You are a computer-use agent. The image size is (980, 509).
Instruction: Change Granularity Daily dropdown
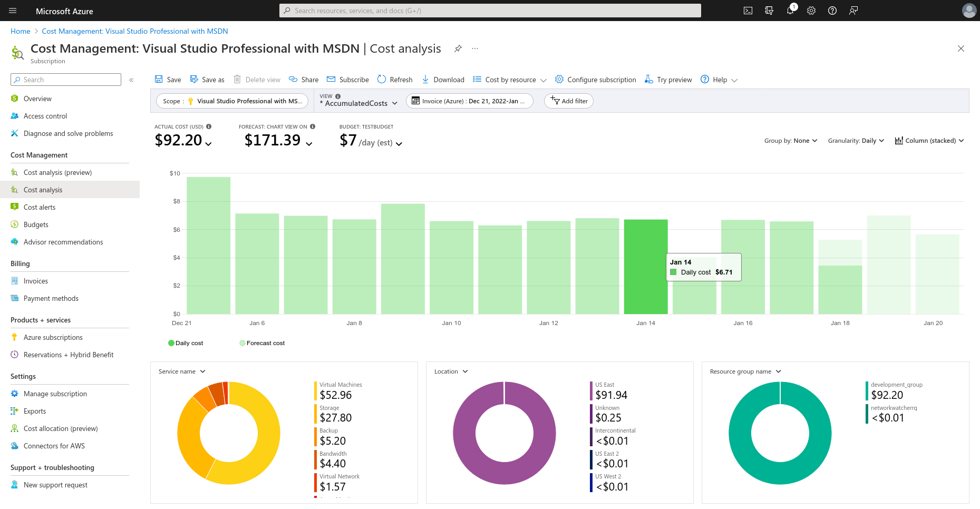[856, 141]
